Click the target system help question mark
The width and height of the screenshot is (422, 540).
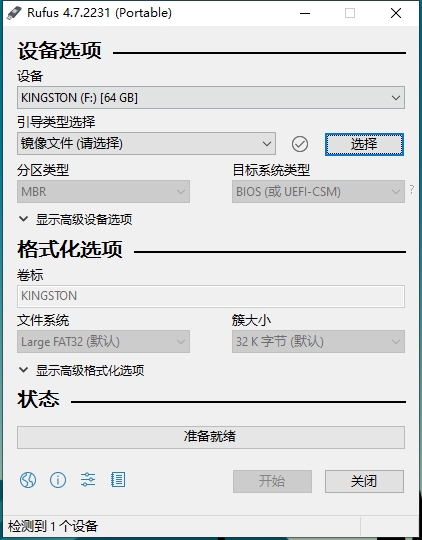click(x=412, y=189)
